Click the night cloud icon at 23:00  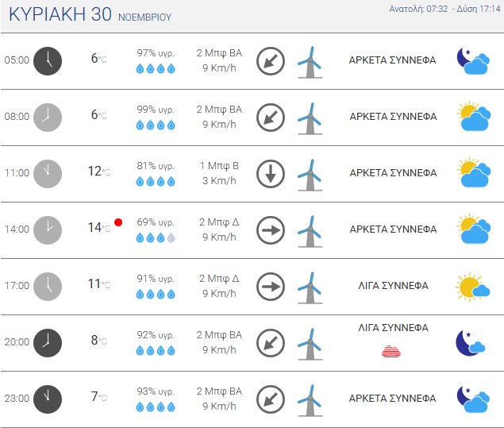[x=471, y=399]
